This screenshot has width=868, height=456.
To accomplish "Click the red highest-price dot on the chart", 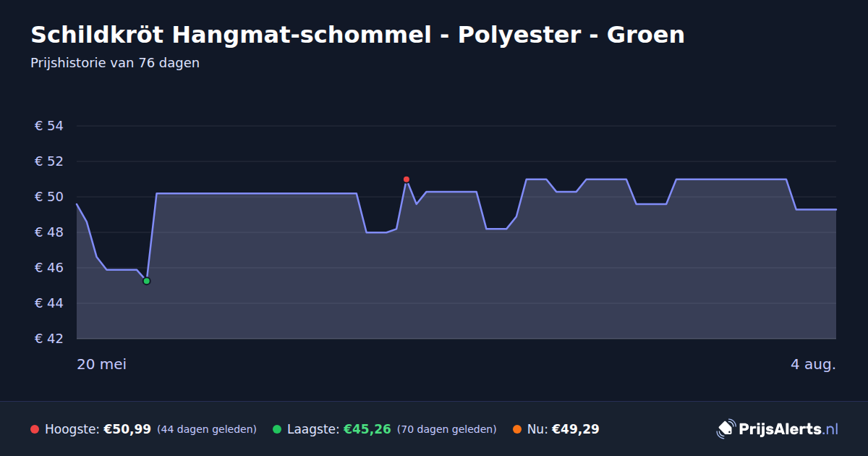I will pyautogui.click(x=407, y=180).
